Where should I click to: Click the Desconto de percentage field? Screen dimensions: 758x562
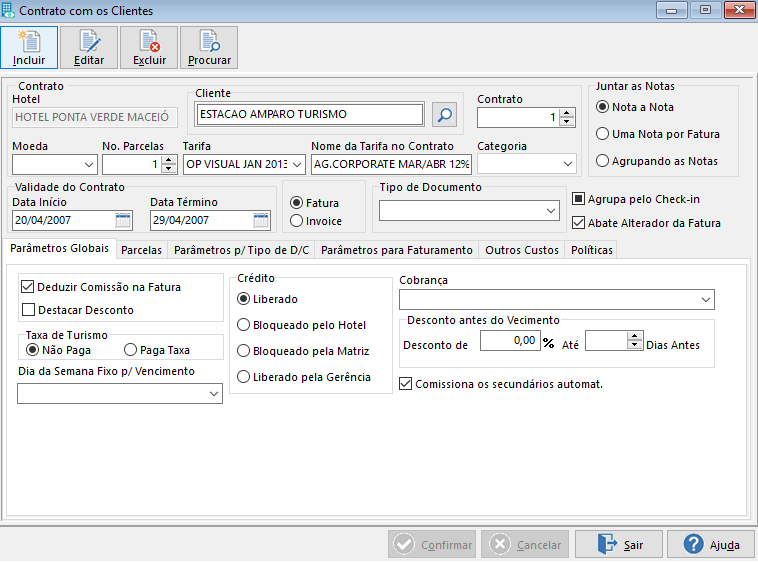510,341
